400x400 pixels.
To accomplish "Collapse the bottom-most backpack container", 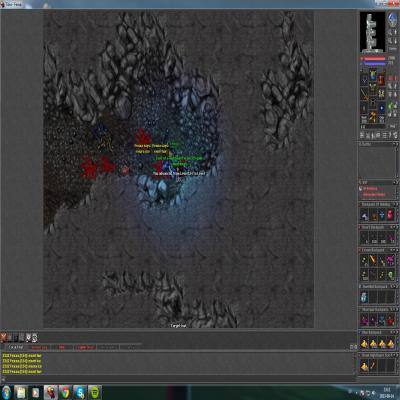I will (394, 355).
